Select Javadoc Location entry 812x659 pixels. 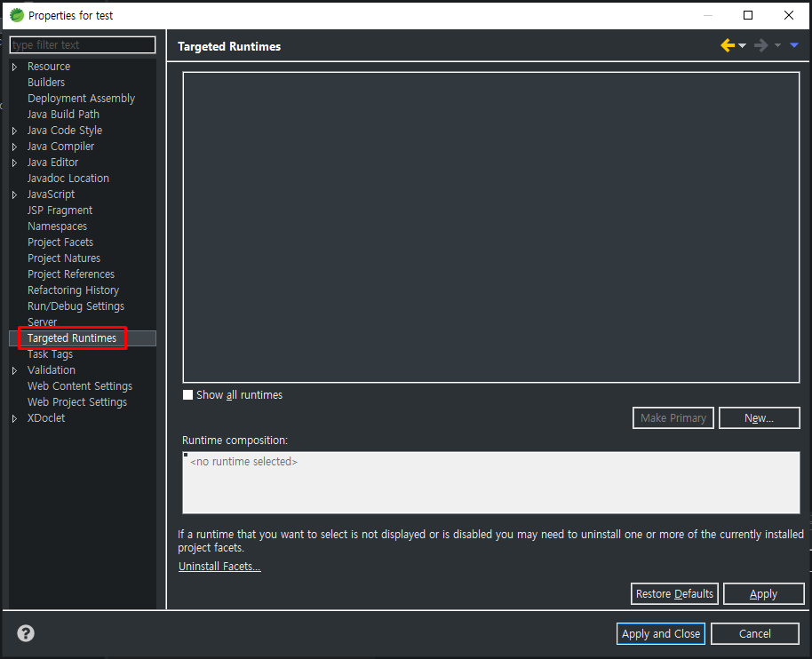coord(68,179)
